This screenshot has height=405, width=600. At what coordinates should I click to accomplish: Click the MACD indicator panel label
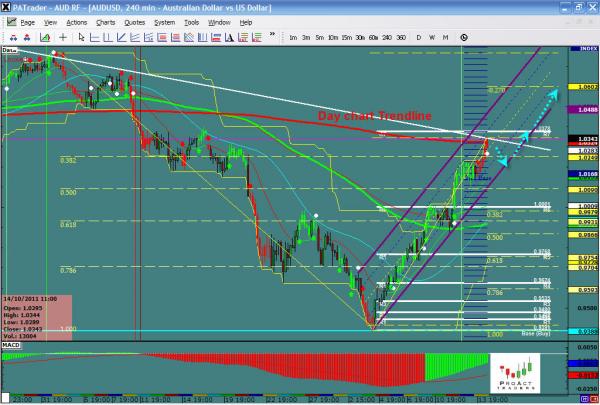pyautogui.click(x=11, y=345)
